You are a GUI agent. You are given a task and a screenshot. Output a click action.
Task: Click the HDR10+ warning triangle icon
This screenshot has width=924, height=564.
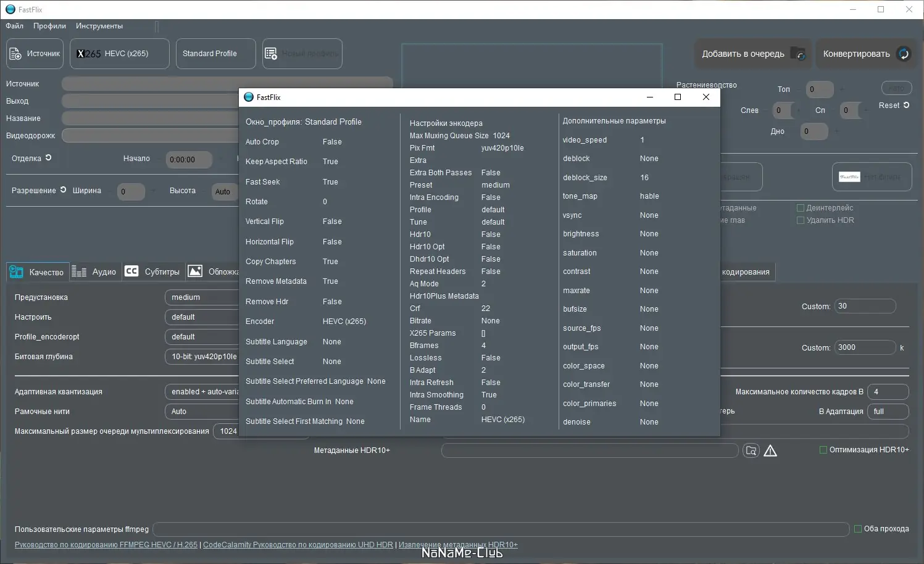[770, 451]
